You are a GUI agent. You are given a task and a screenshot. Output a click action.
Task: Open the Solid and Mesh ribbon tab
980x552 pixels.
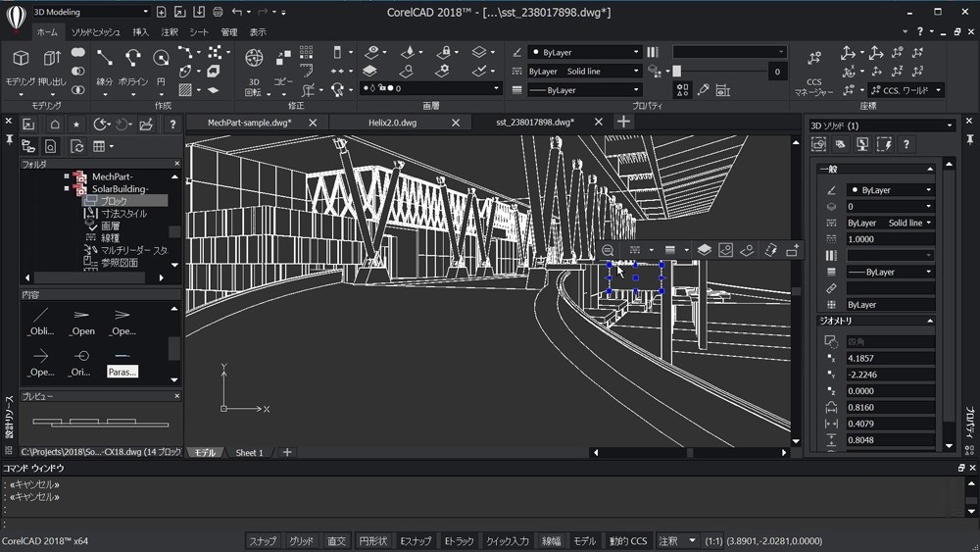(x=95, y=32)
